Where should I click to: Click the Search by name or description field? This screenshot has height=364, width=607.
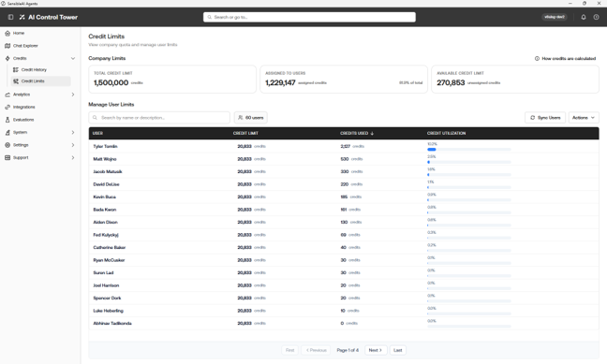click(x=159, y=118)
